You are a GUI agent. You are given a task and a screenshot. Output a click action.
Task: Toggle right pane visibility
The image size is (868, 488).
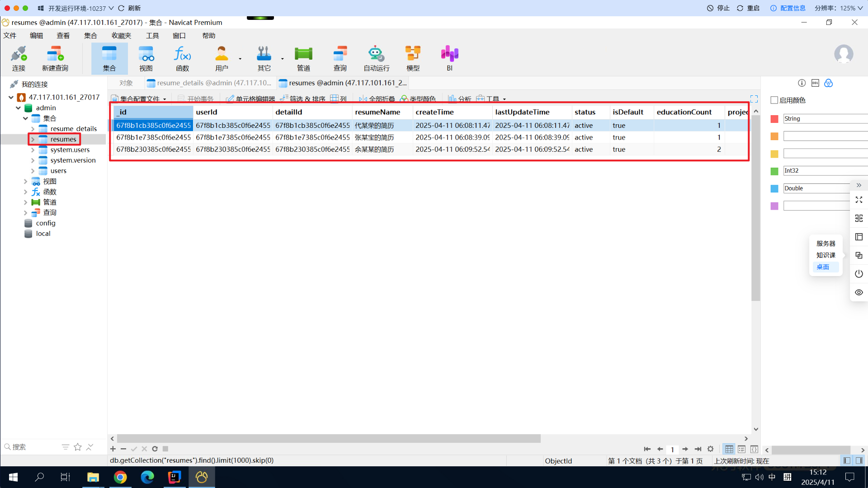tap(859, 460)
